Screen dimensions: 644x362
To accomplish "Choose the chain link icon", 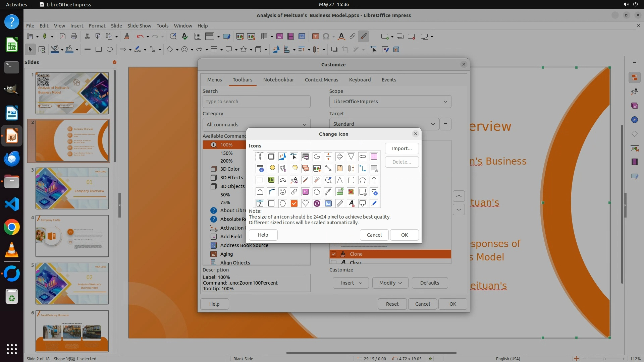I will [x=294, y=192].
